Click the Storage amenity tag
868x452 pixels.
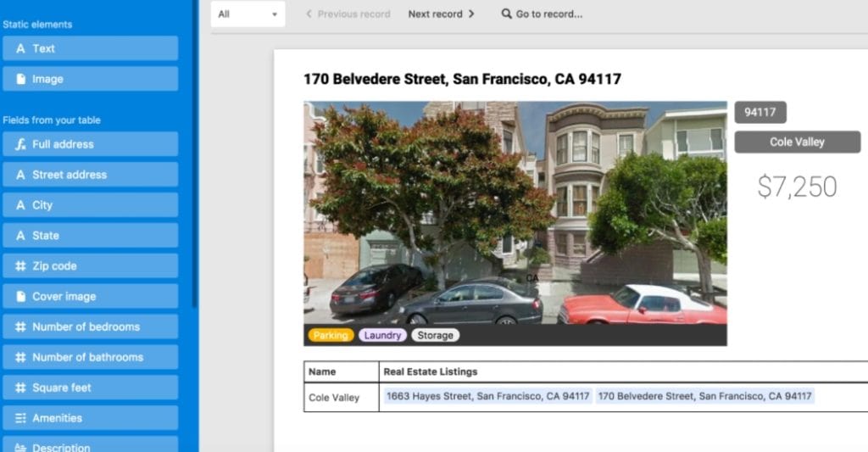[x=435, y=335]
